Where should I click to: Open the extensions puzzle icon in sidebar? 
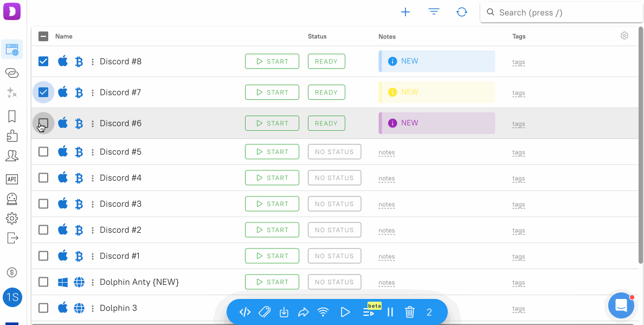[12, 136]
